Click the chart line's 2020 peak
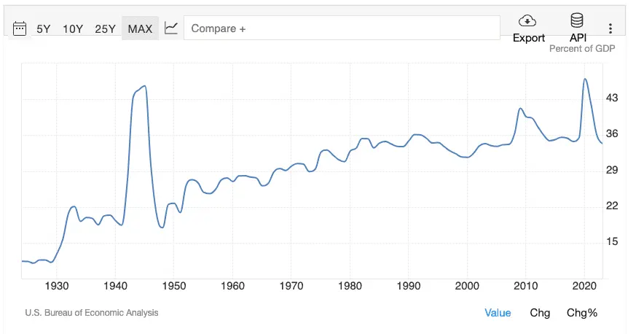 [585, 79]
